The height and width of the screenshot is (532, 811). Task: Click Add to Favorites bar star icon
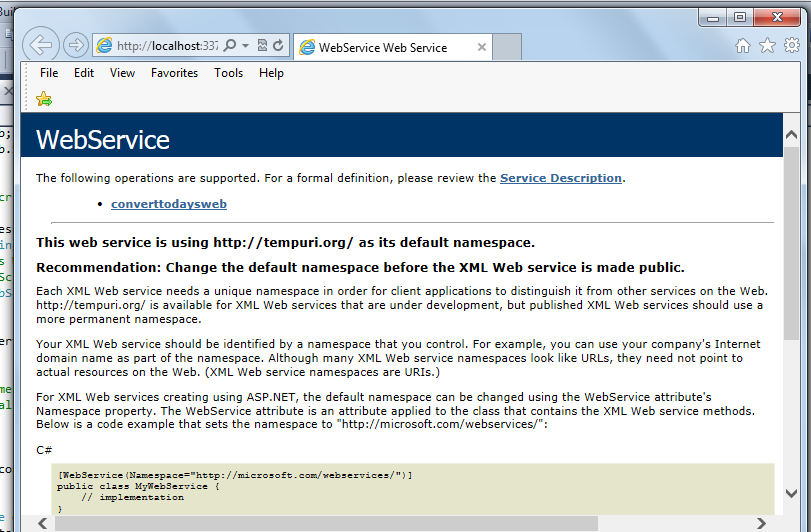(44, 99)
